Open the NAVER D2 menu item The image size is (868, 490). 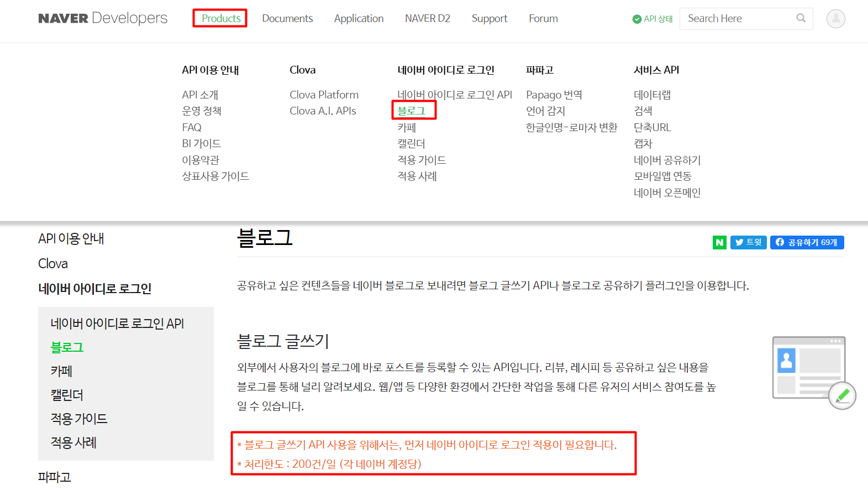pyautogui.click(x=427, y=18)
